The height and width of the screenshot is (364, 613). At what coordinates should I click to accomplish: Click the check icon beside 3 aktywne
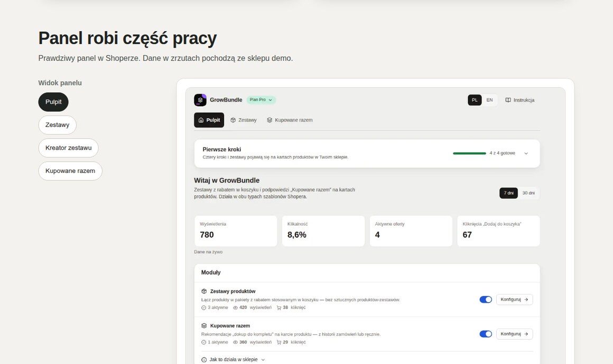point(203,307)
